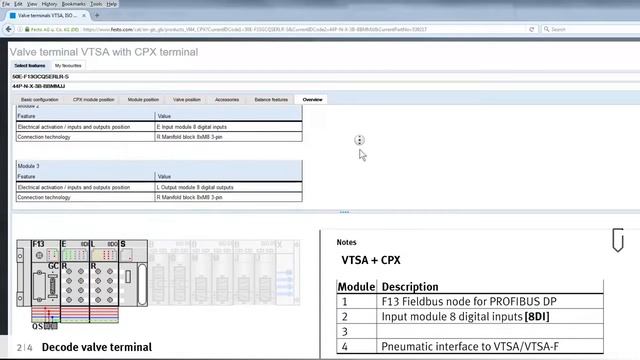
Task: Open the Basic configuration tab
Action: pos(40,100)
